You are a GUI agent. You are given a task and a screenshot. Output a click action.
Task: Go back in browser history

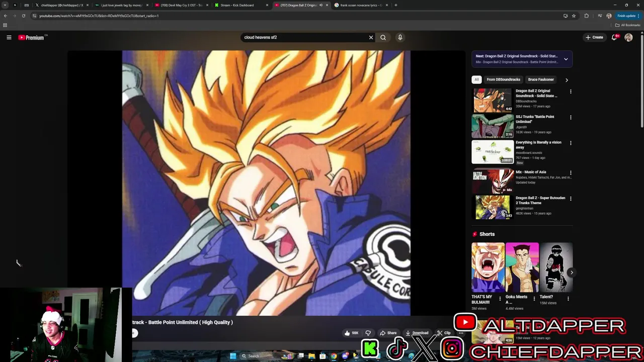click(6, 16)
